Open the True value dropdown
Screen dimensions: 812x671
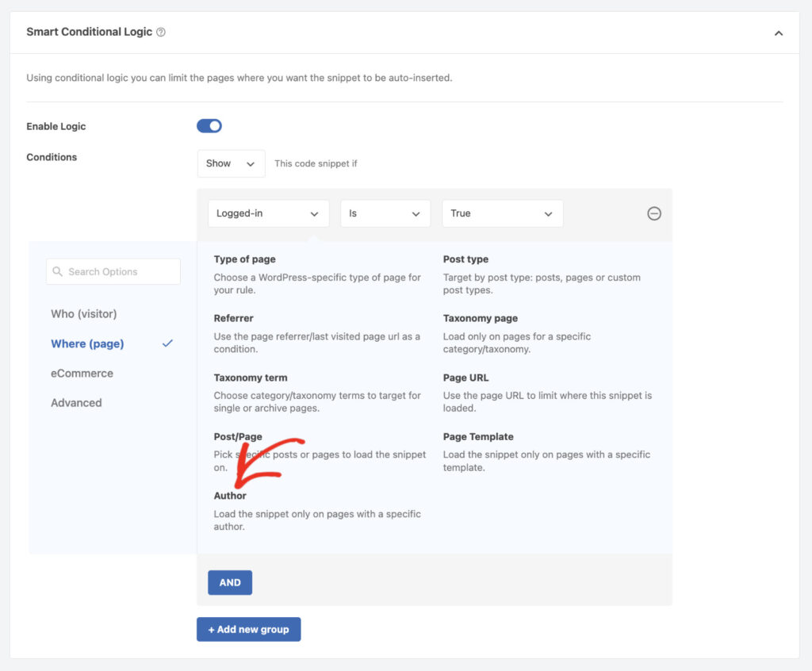(502, 213)
